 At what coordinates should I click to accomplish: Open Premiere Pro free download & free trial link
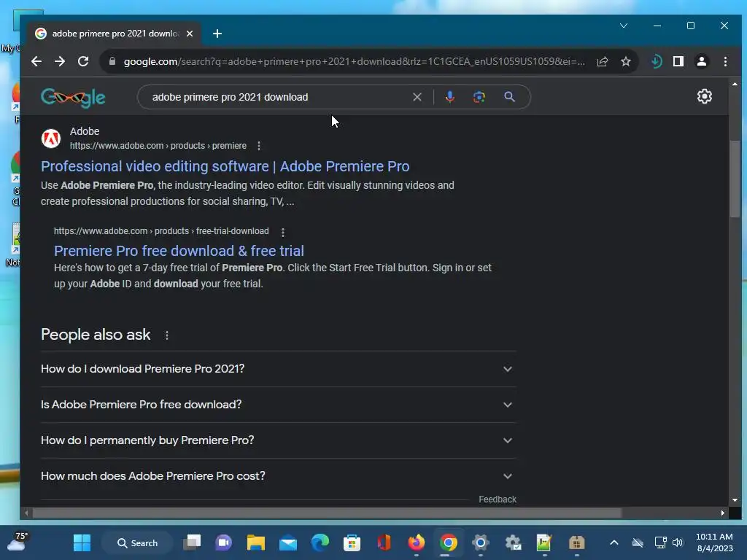179,251
